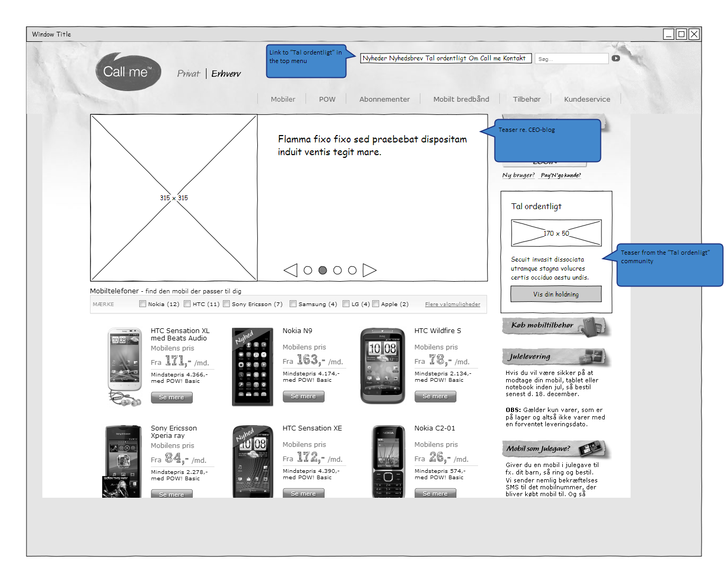Close the wireframe window
728x583 pixels.
(694, 34)
